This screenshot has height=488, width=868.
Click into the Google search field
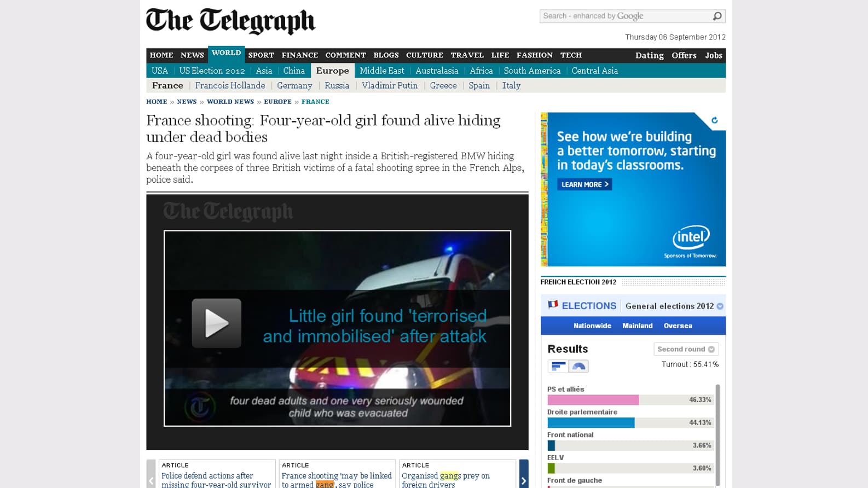click(x=624, y=16)
